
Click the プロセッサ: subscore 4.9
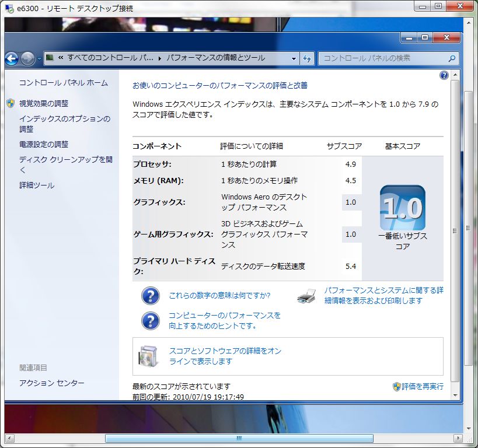click(x=351, y=164)
